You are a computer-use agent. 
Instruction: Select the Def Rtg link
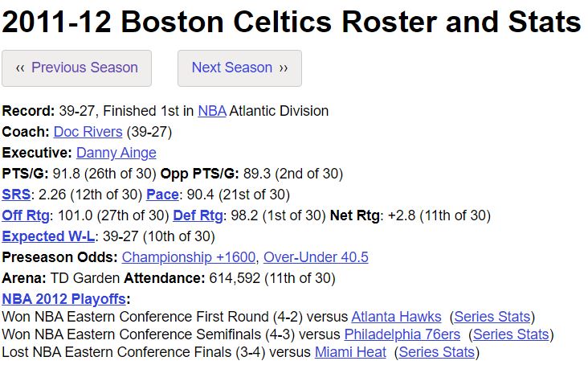[x=198, y=215]
